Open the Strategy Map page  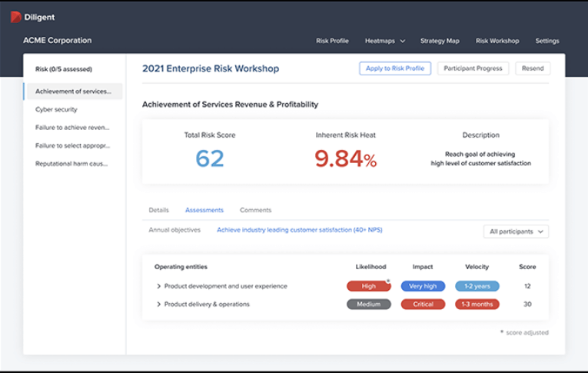point(440,41)
